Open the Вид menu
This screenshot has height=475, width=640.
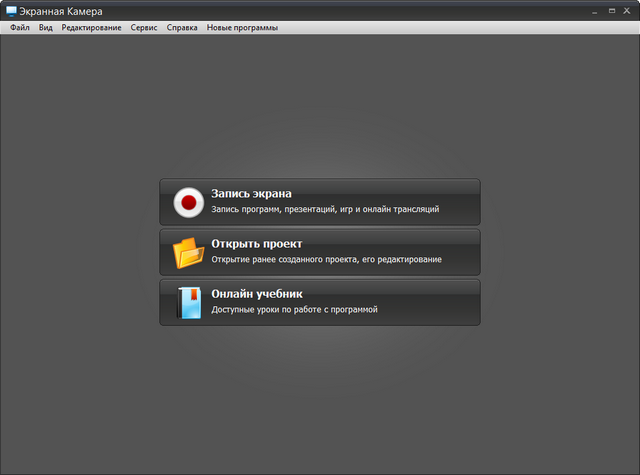[x=46, y=28]
